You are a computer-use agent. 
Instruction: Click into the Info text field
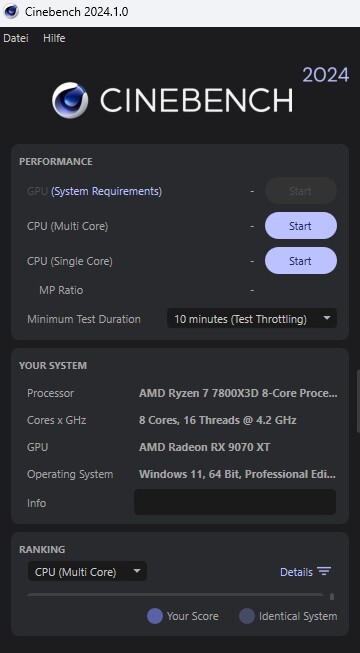pos(235,502)
